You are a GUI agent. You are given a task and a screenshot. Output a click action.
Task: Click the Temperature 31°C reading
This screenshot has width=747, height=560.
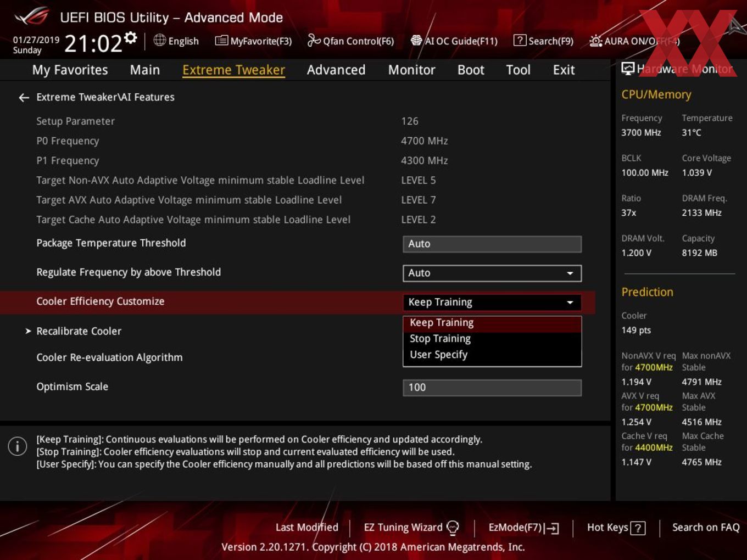point(691,133)
